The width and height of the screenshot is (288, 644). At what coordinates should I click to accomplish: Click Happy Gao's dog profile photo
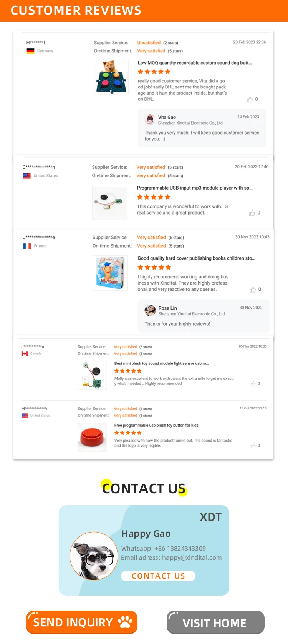(94, 556)
